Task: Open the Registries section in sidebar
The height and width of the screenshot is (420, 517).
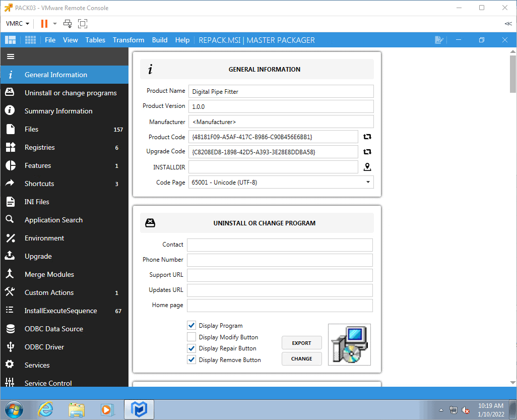Action: click(40, 147)
